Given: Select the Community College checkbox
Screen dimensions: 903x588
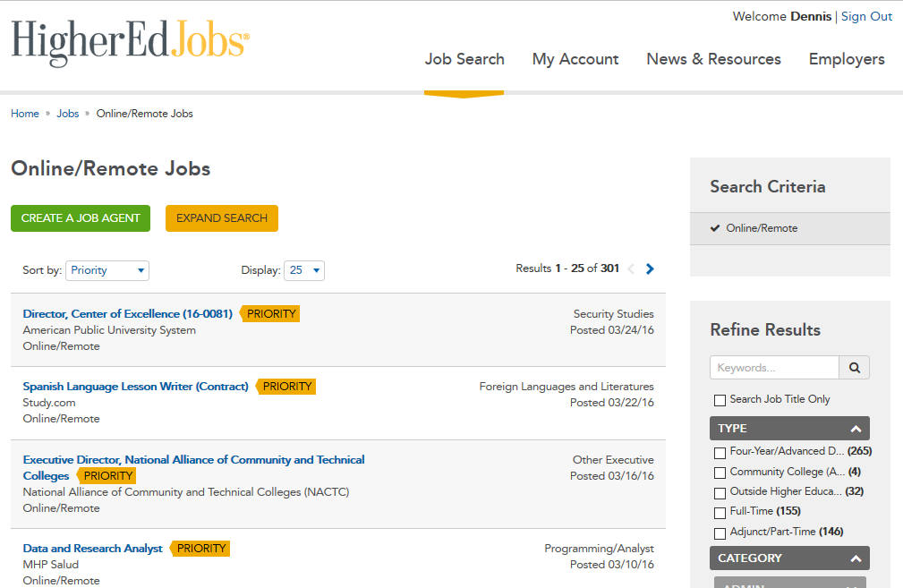Looking at the screenshot, I should tap(720, 473).
